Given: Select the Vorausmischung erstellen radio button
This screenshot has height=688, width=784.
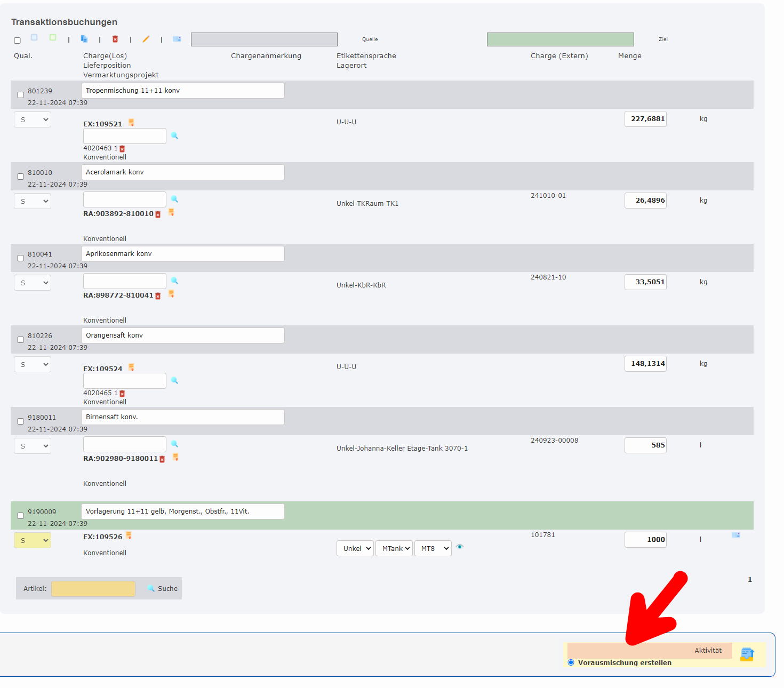Looking at the screenshot, I should tap(571, 662).
